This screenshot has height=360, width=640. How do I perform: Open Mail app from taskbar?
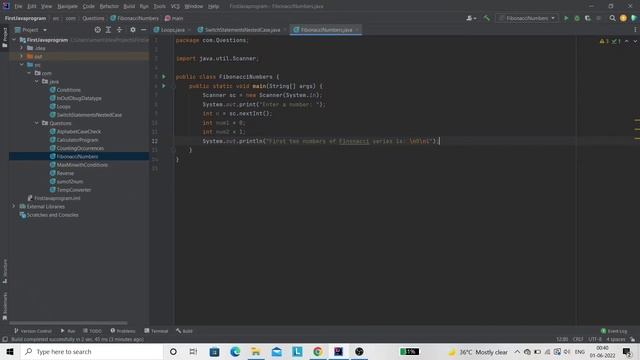277,351
